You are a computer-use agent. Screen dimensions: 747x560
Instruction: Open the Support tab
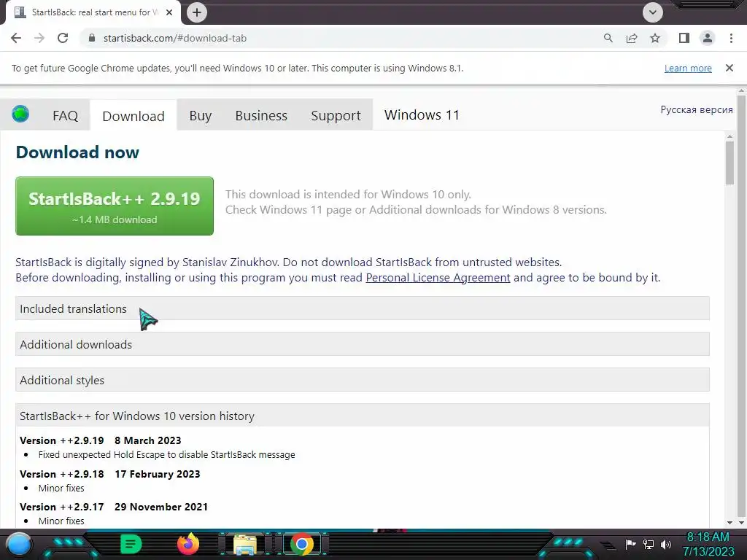pos(336,116)
